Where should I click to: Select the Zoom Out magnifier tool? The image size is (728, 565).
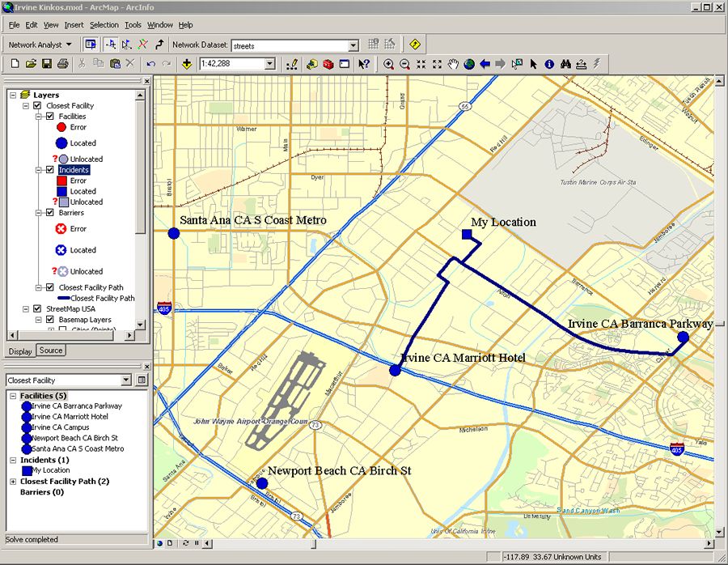pos(405,64)
